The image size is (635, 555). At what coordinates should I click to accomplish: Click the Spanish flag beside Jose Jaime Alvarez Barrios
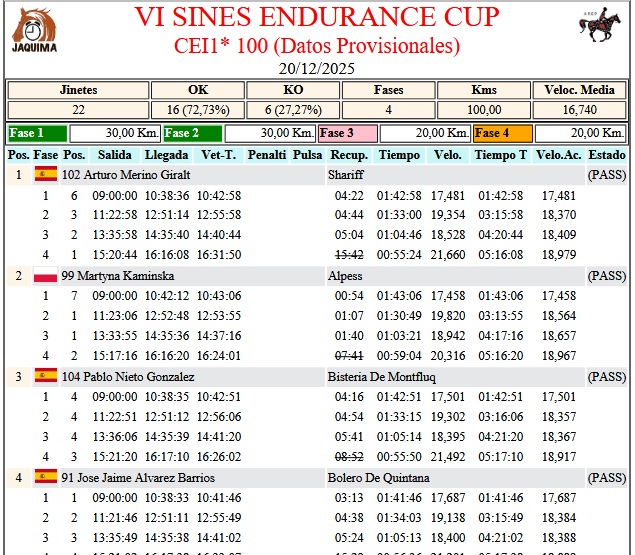46,478
